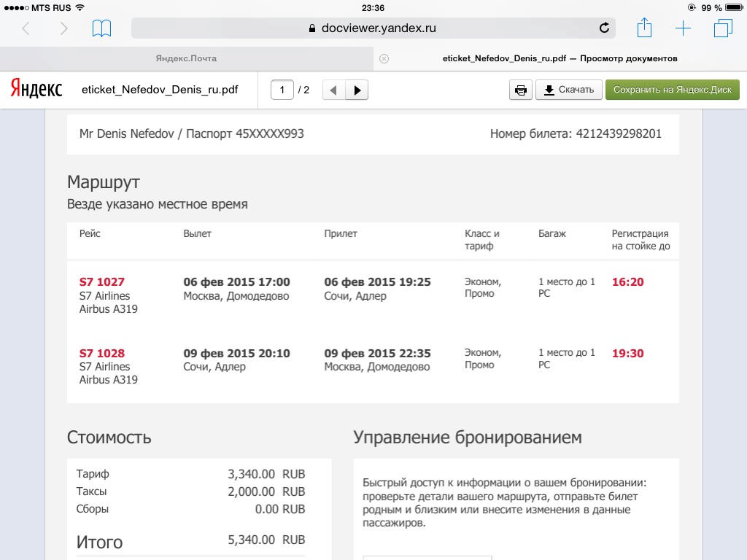Open Safari bookmarks book icon
The height and width of the screenshot is (560, 747).
(x=101, y=28)
